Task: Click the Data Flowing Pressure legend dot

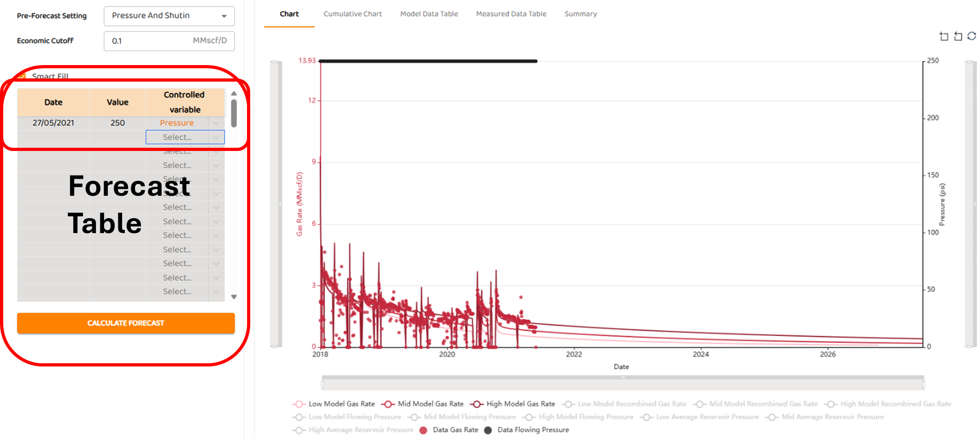Action: point(488,430)
